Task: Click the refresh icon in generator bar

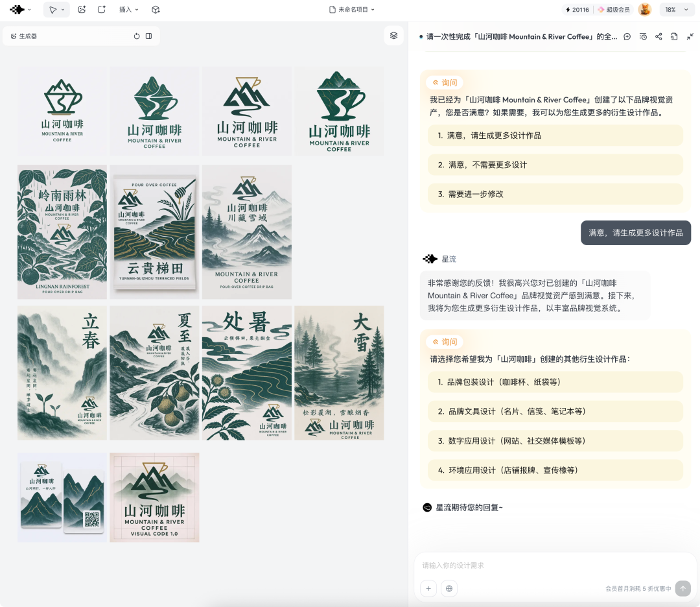Action: [137, 36]
